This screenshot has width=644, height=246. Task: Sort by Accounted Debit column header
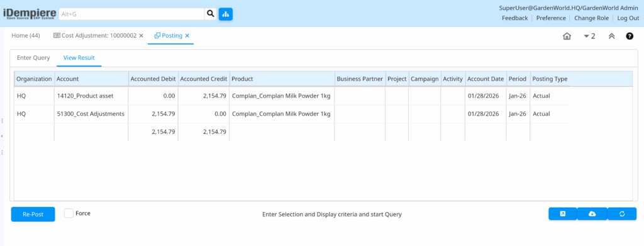pyautogui.click(x=153, y=79)
